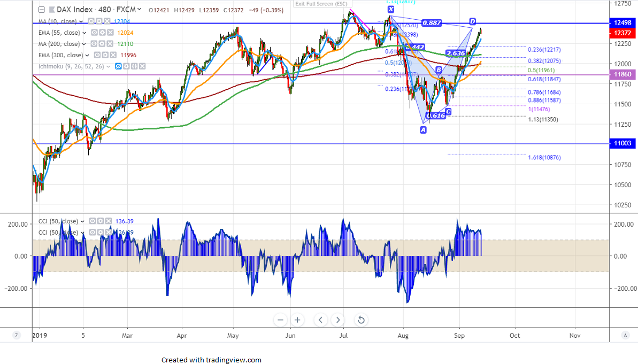Select harmonic pattern point X label
The width and height of the screenshot is (638, 364).
[390, 10]
